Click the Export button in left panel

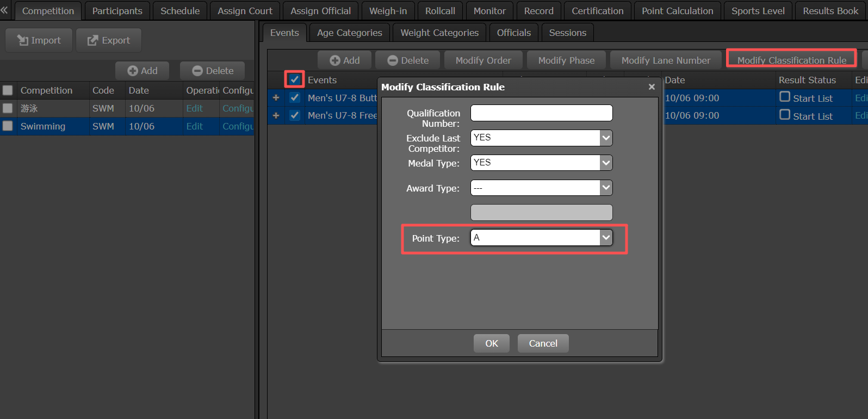pyautogui.click(x=109, y=40)
